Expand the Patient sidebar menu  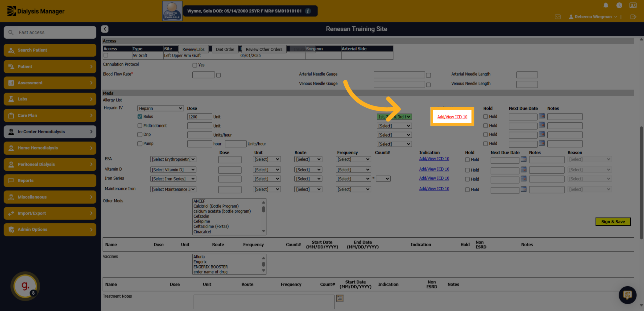(50, 67)
